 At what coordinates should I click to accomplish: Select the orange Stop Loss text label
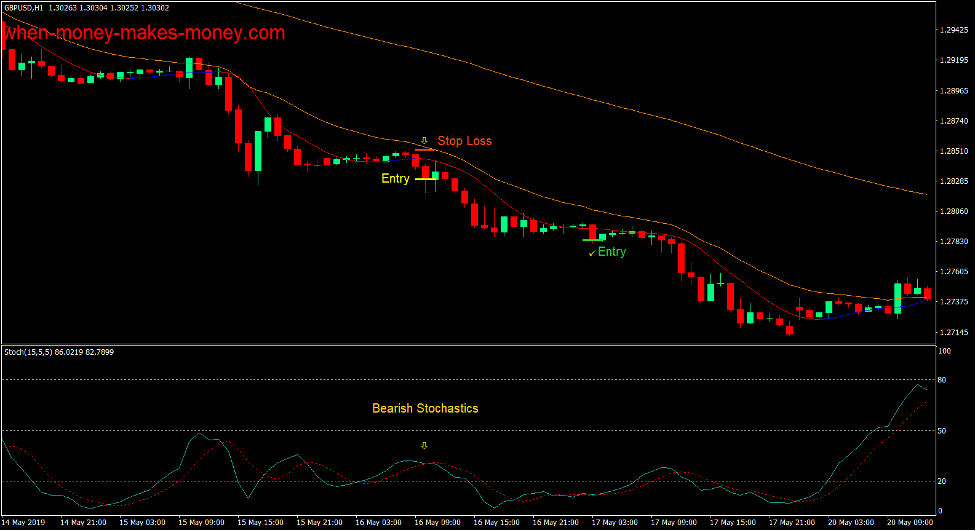point(464,141)
